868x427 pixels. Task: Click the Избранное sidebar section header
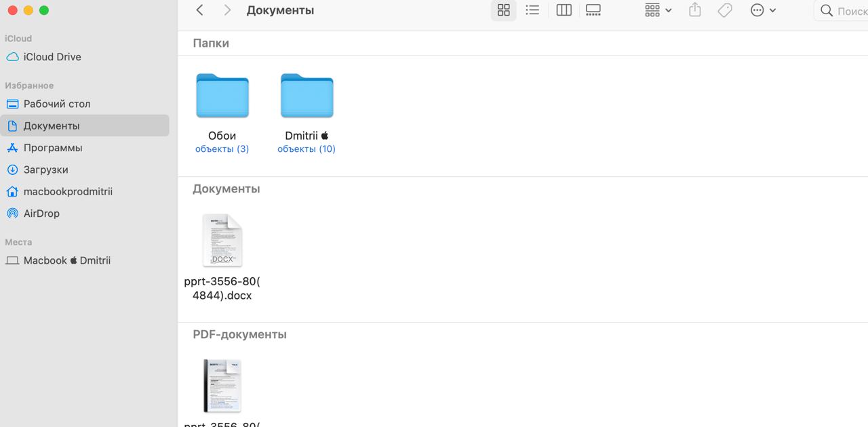29,85
